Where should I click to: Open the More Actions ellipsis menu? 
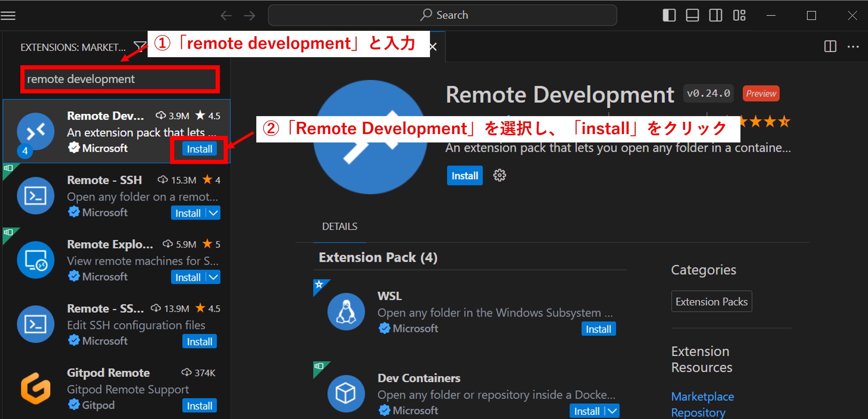[853, 46]
